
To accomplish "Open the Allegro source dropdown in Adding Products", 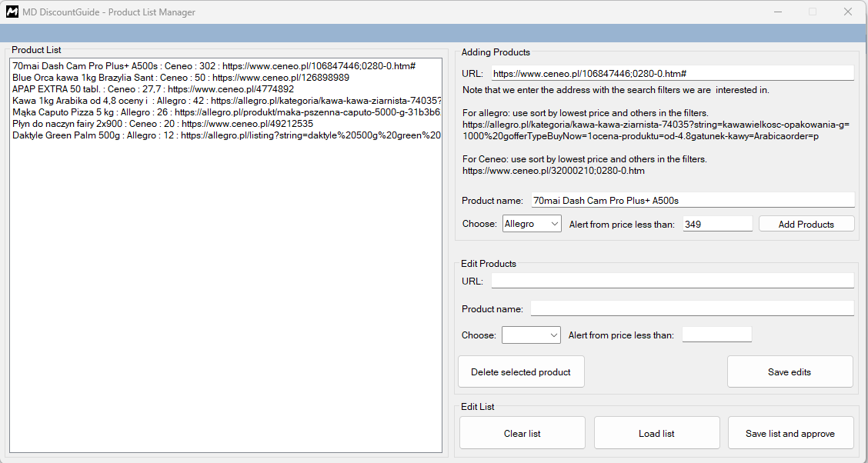I will click(532, 224).
